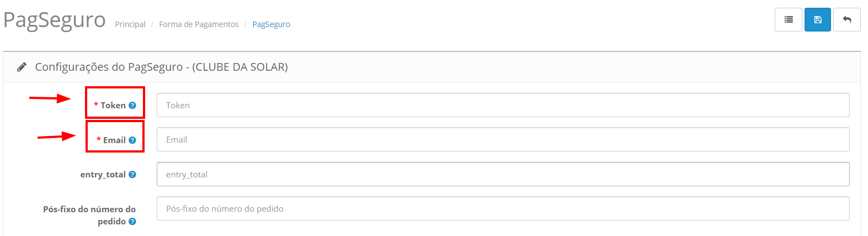Click the help icon next to entry_total
868x236 pixels.
(132, 175)
